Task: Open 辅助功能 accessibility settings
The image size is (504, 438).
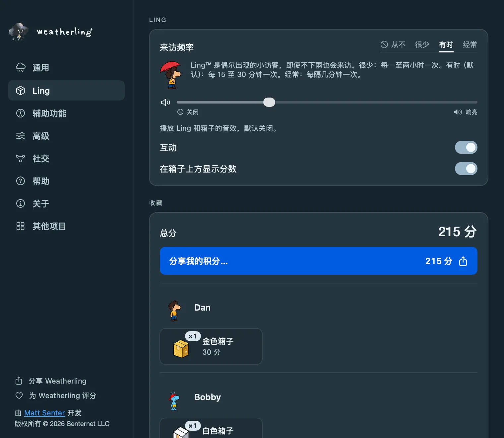Action: (66, 113)
